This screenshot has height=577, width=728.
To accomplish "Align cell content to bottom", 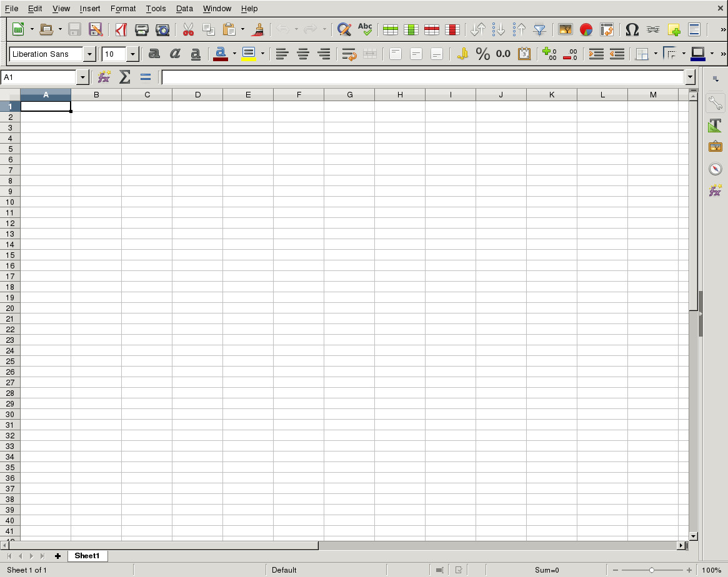I will click(437, 54).
